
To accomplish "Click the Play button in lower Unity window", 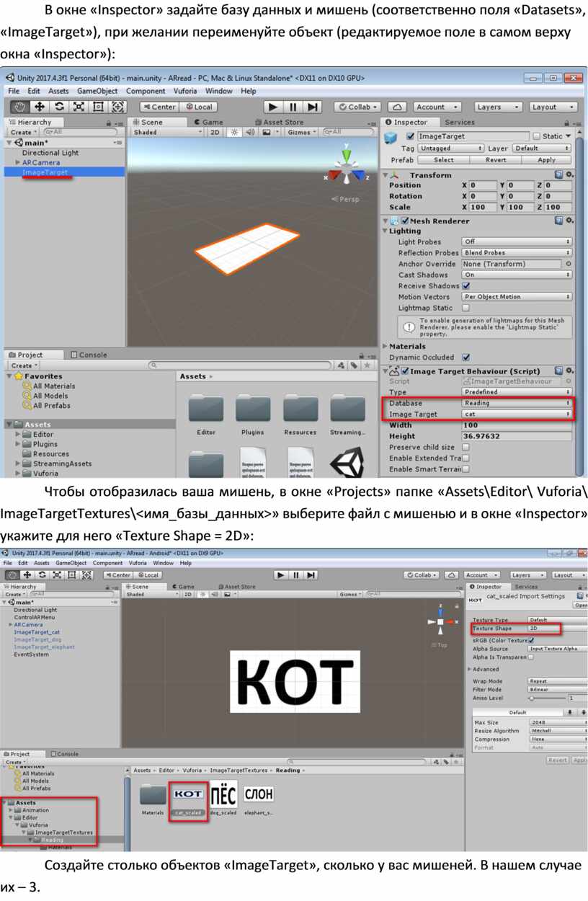I will coord(280,575).
